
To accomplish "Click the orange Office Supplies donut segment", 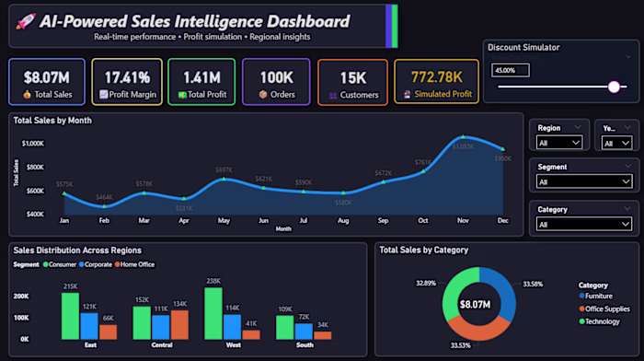I will (x=479, y=331).
